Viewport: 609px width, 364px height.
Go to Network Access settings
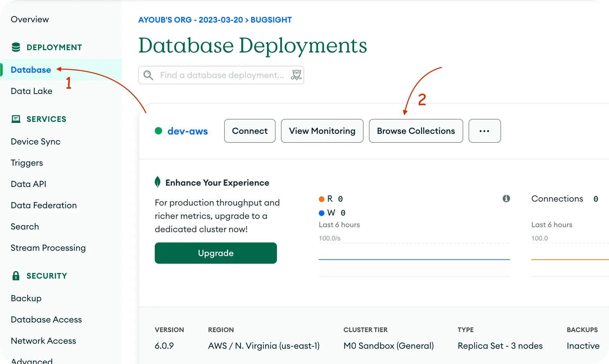tap(43, 341)
